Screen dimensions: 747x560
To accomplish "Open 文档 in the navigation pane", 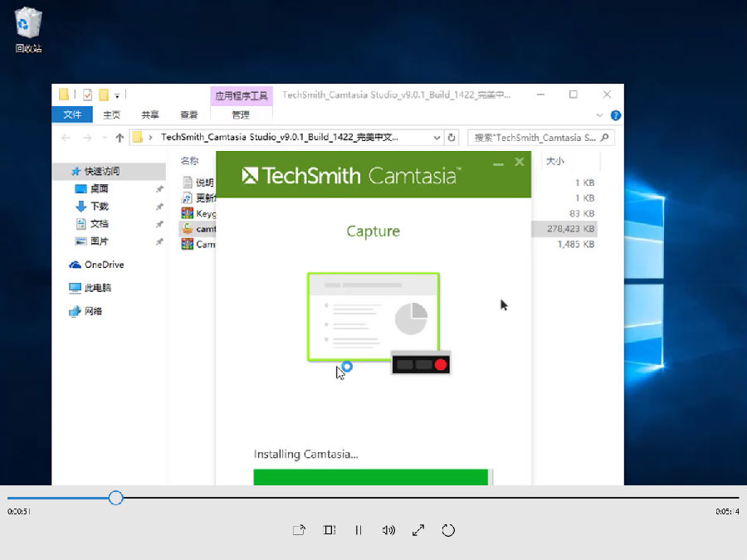I will coord(99,224).
